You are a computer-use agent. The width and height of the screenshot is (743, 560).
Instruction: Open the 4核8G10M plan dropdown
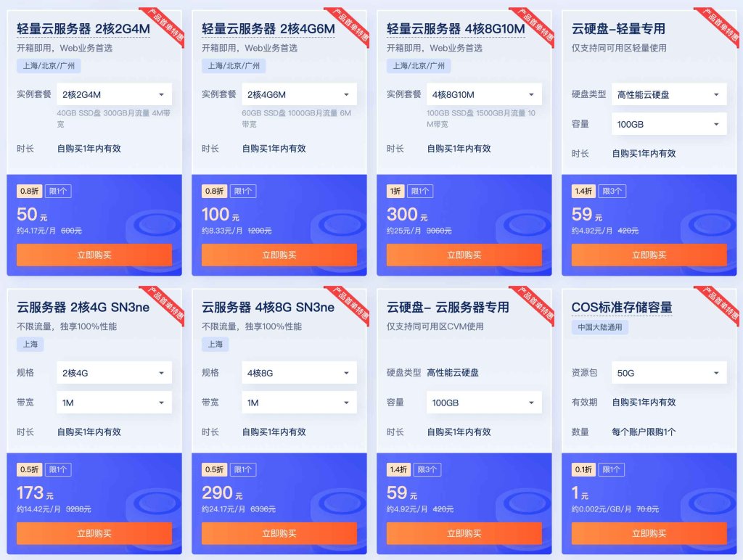click(x=484, y=94)
